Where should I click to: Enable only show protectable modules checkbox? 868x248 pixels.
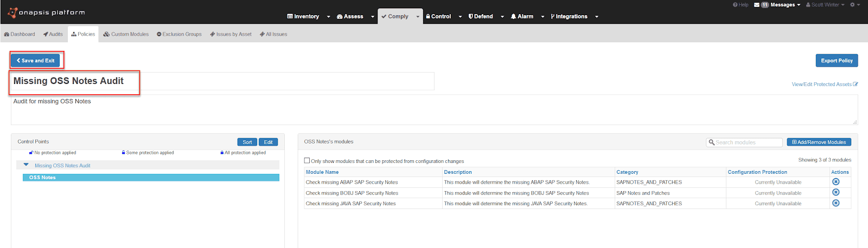coord(307,161)
